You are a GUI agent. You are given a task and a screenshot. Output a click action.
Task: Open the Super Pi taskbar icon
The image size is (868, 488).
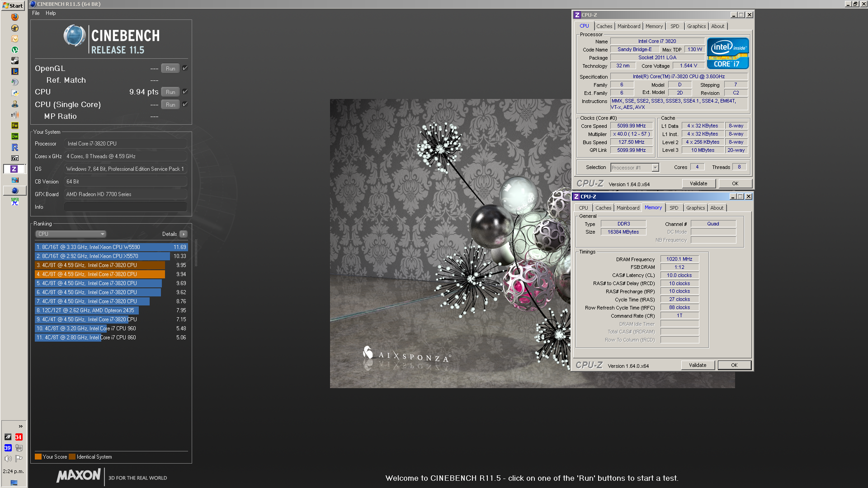[15, 202]
